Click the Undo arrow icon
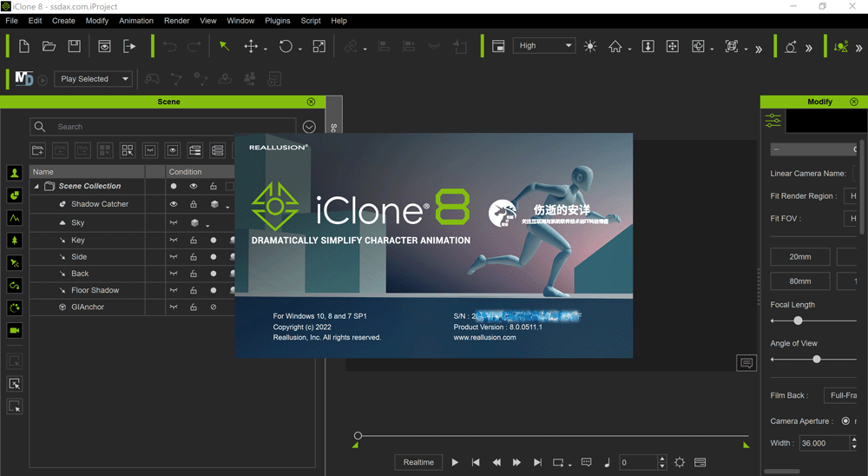Viewport: 868px width, 476px height. pyautogui.click(x=169, y=47)
